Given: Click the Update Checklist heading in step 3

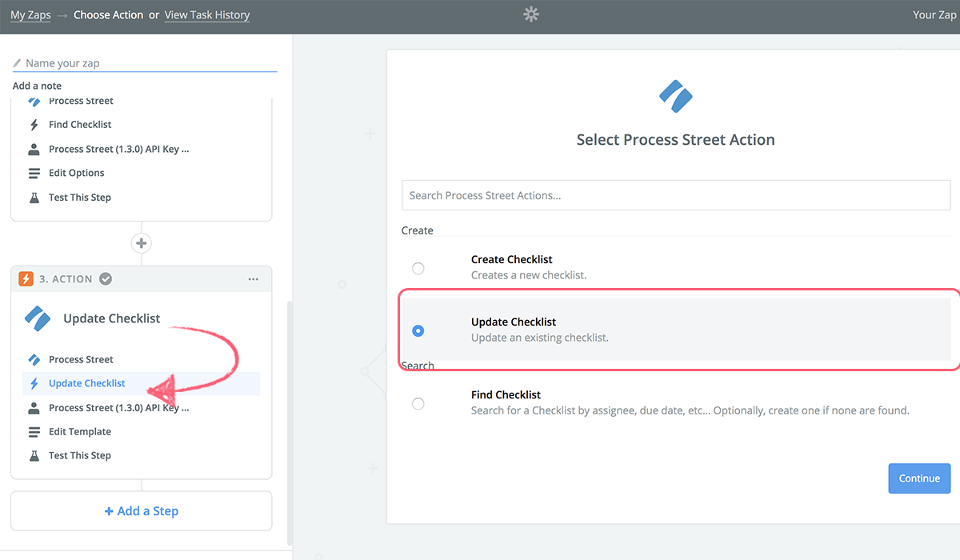Looking at the screenshot, I should pos(112,318).
